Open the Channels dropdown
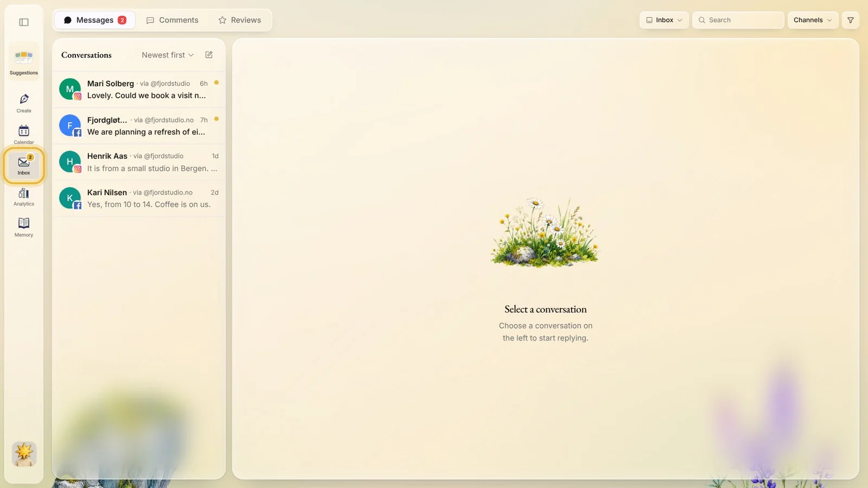Viewport: 868px width, 488px height. tap(813, 20)
